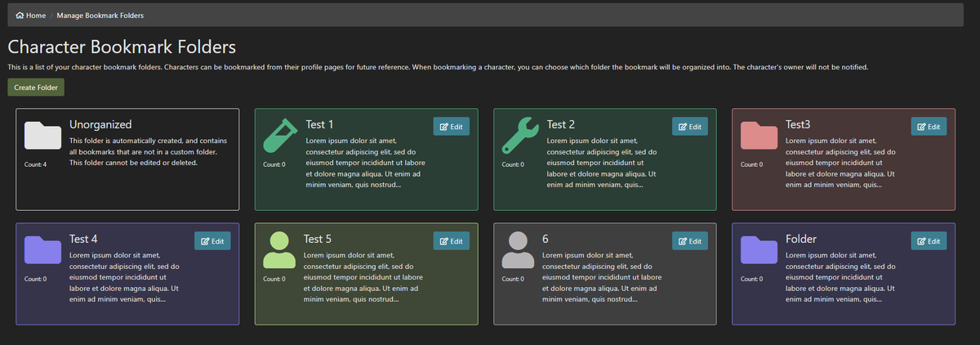Viewport: 980px width, 345px height.
Task: Edit the Test3 folder
Action: tap(929, 127)
